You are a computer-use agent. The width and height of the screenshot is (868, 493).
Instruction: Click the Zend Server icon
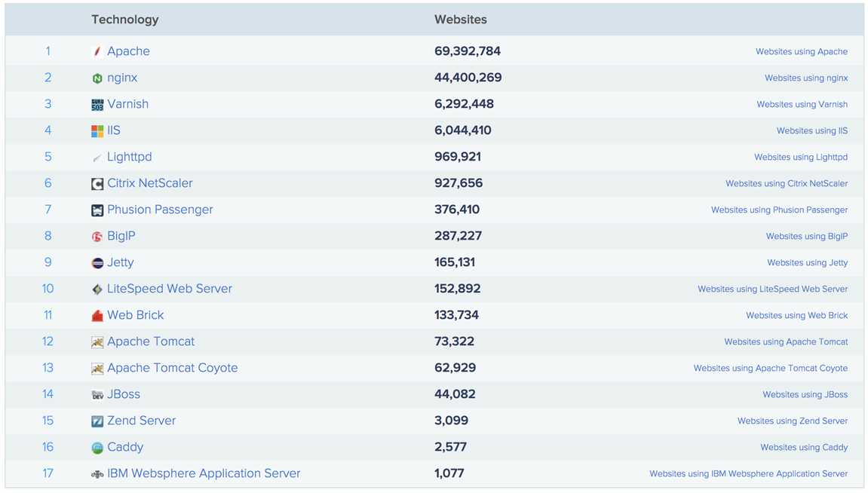pos(97,421)
